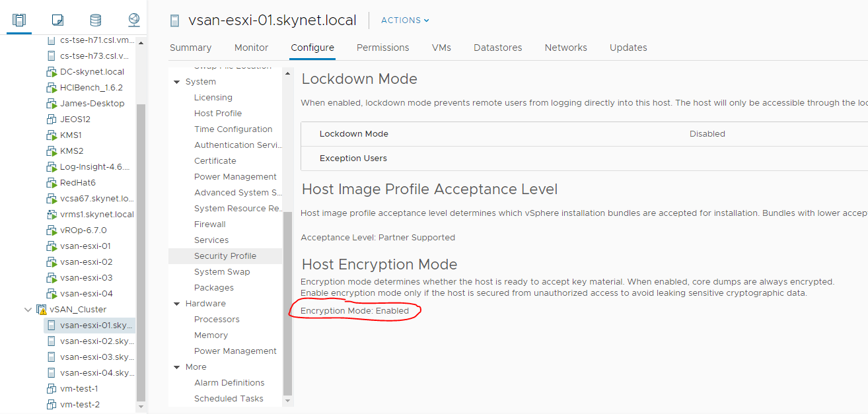Open the Networking inventory globe icon

pyautogui.click(x=133, y=20)
